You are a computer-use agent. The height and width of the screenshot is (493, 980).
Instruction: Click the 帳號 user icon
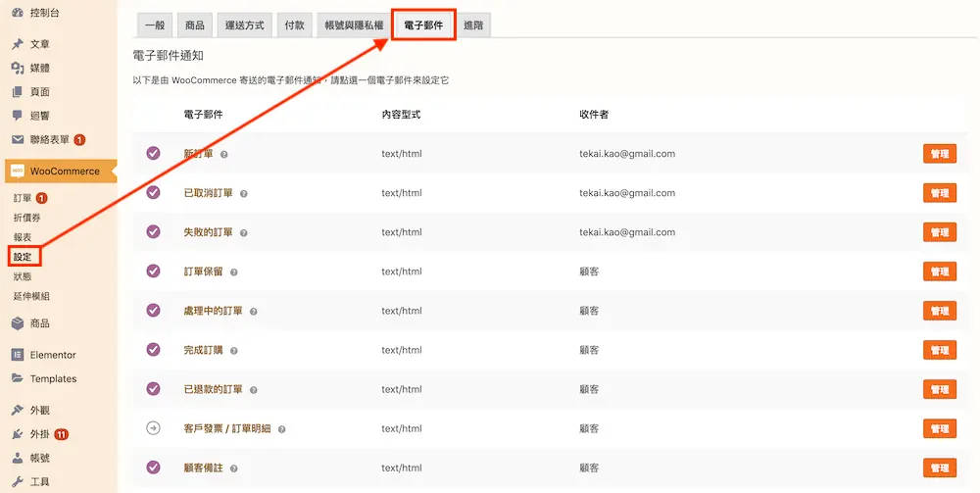[x=18, y=458]
